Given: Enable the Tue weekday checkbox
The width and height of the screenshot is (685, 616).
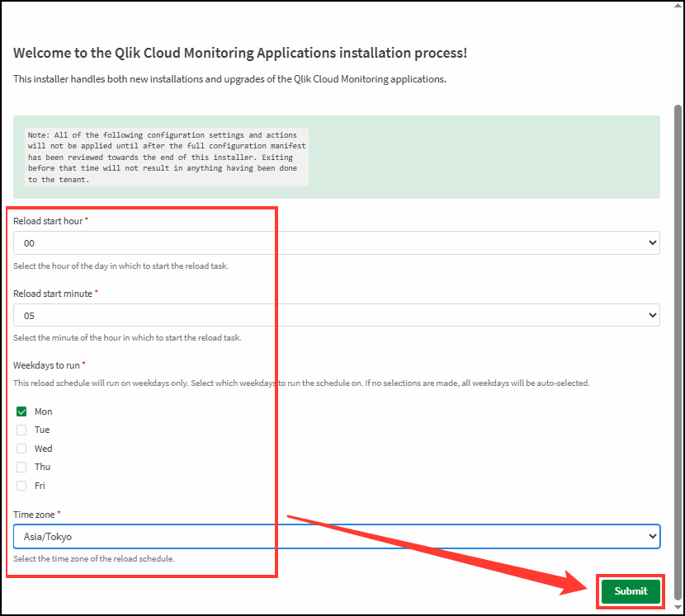Looking at the screenshot, I should [x=22, y=430].
